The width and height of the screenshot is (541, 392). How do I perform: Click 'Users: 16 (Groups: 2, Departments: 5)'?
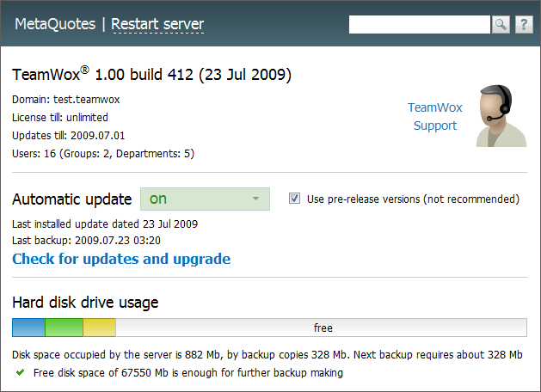point(103,153)
